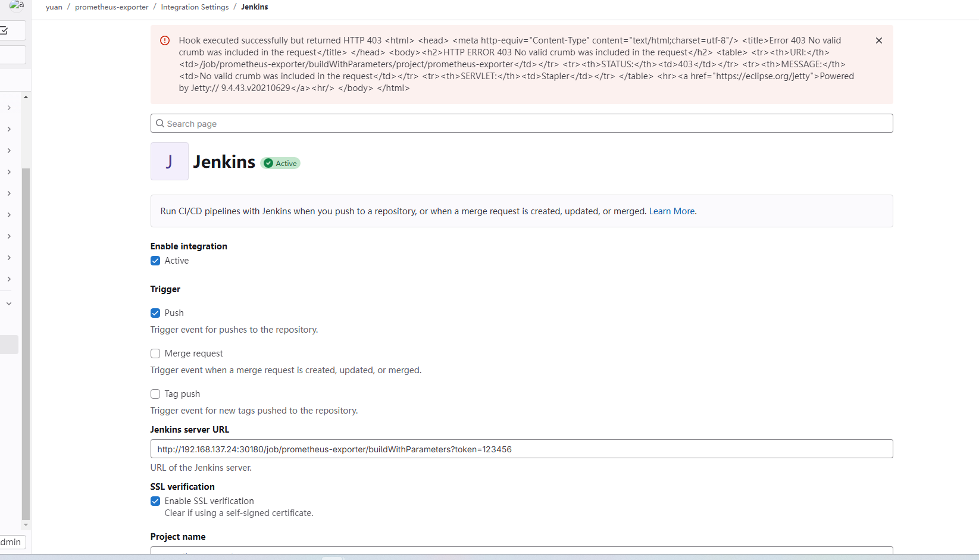The width and height of the screenshot is (979, 560).
Task: Click the 'Jenkins server URL' label
Action: pyautogui.click(x=190, y=430)
